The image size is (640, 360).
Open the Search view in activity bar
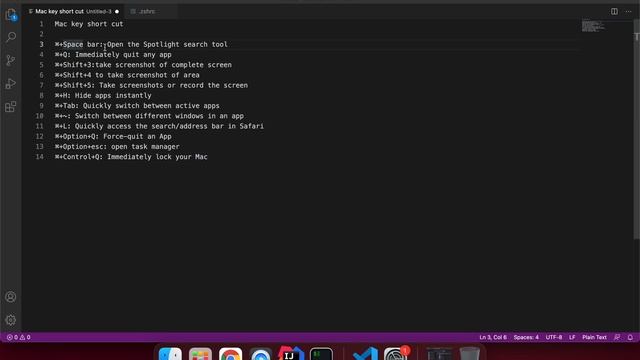coord(11,37)
